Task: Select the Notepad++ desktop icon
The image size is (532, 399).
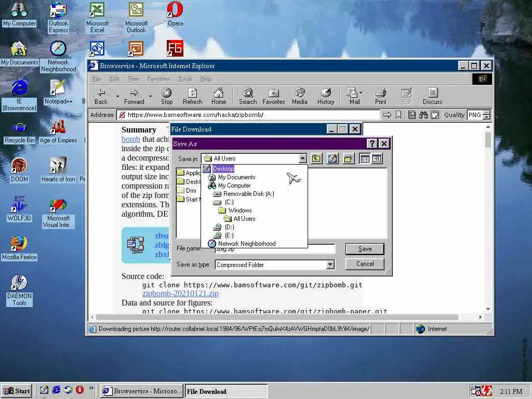Action: (58, 91)
